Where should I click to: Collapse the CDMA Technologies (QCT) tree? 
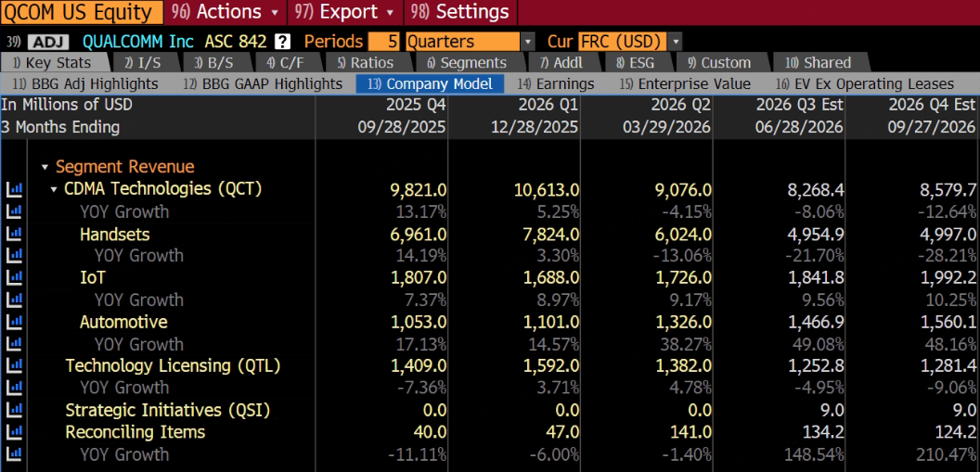coord(54,189)
